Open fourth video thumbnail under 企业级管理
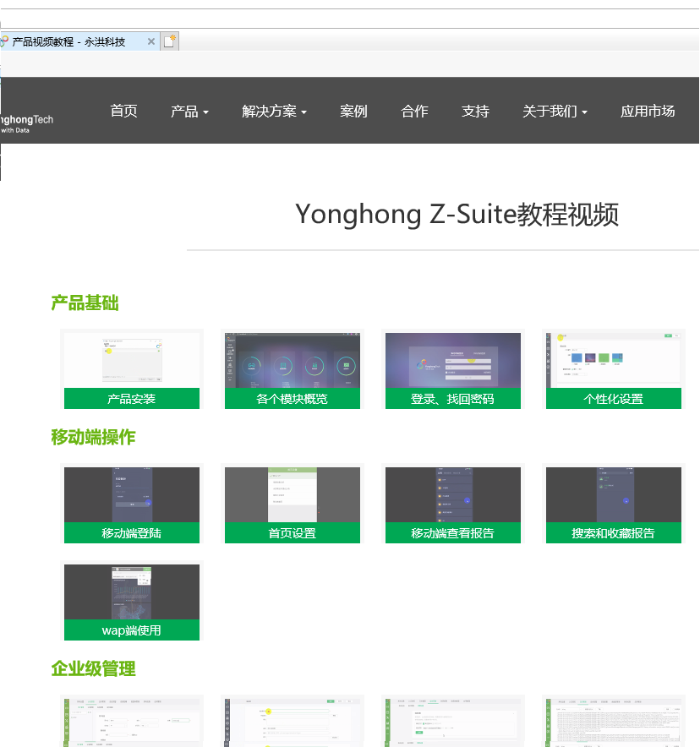 click(x=613, y=722)
